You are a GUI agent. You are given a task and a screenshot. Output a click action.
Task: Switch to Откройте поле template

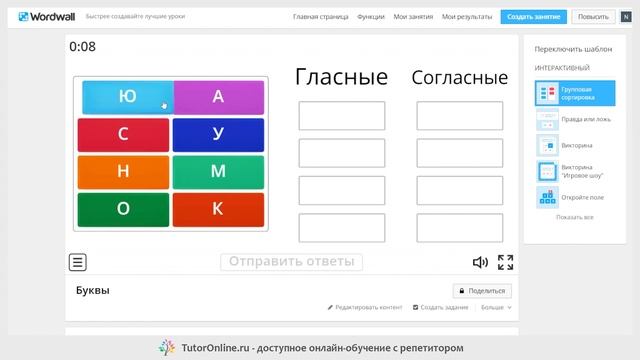click(575, 198)
